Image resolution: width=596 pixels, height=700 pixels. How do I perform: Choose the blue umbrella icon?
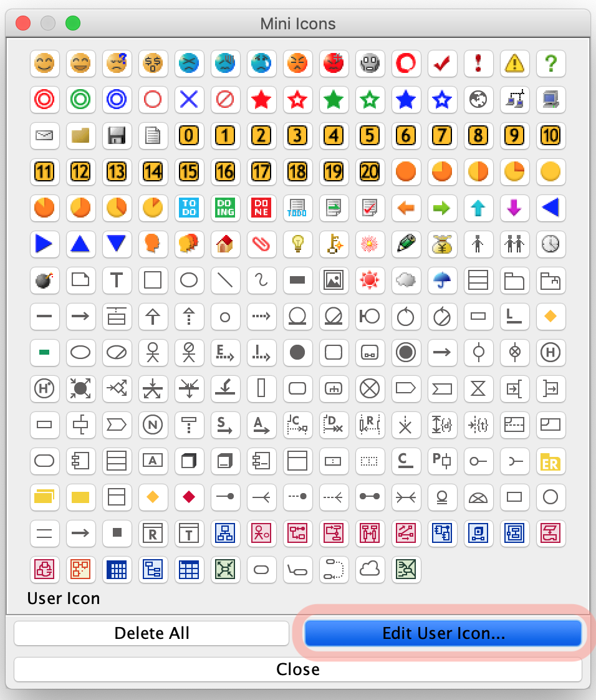tap(442, 280)
